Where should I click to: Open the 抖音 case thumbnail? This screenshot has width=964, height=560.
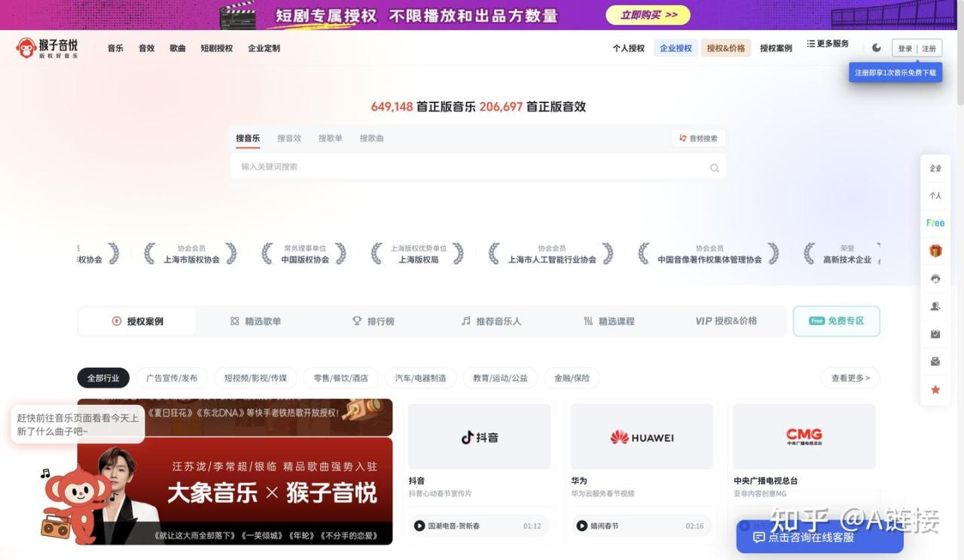click(479, 437)
